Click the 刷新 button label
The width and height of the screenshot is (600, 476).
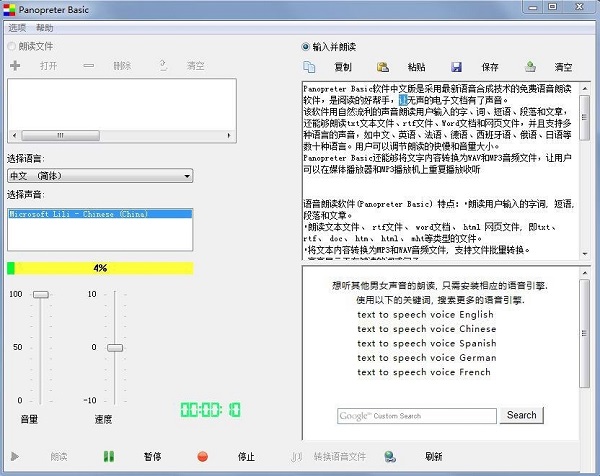[434, 456]
